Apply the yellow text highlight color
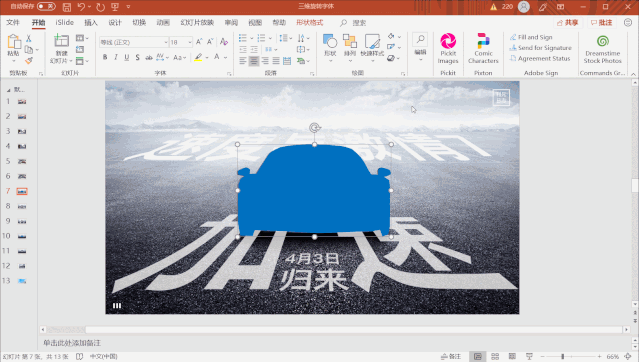Image resolution: width=639 pixels, height=362 pixels. coord(198,57)
